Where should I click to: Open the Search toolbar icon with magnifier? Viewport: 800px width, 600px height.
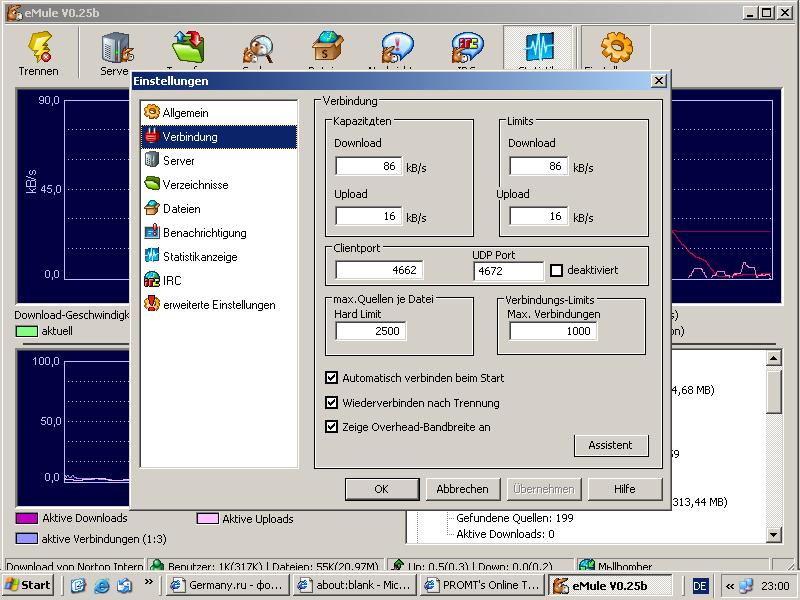[258, 49]
